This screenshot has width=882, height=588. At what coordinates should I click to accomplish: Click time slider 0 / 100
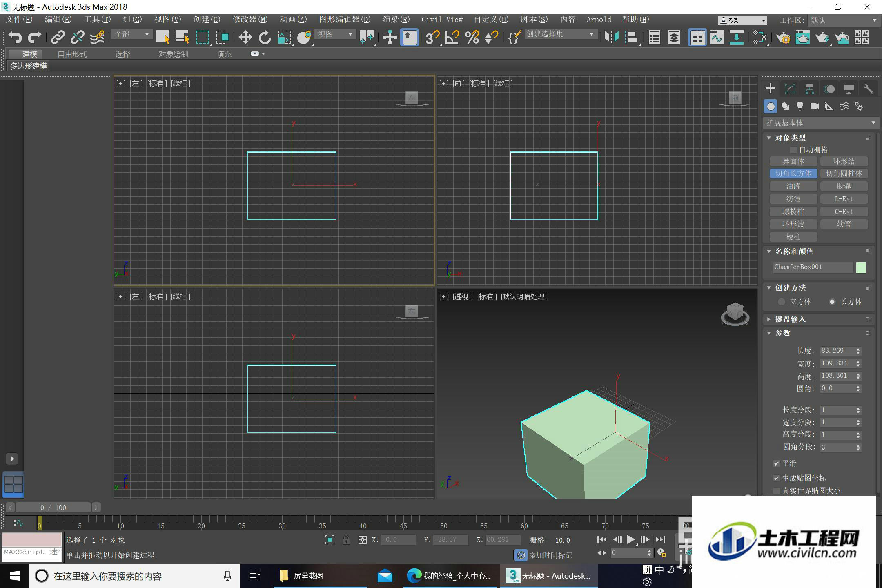53,508
